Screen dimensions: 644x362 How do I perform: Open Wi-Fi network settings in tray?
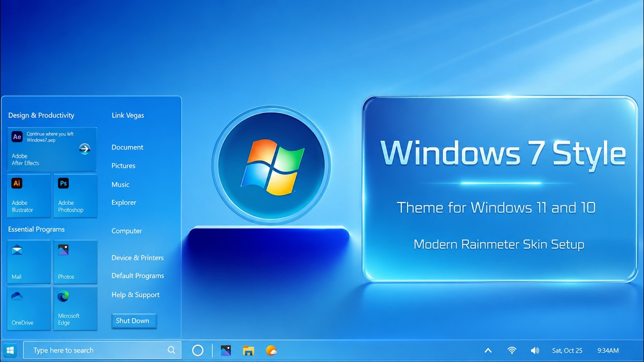512,350
